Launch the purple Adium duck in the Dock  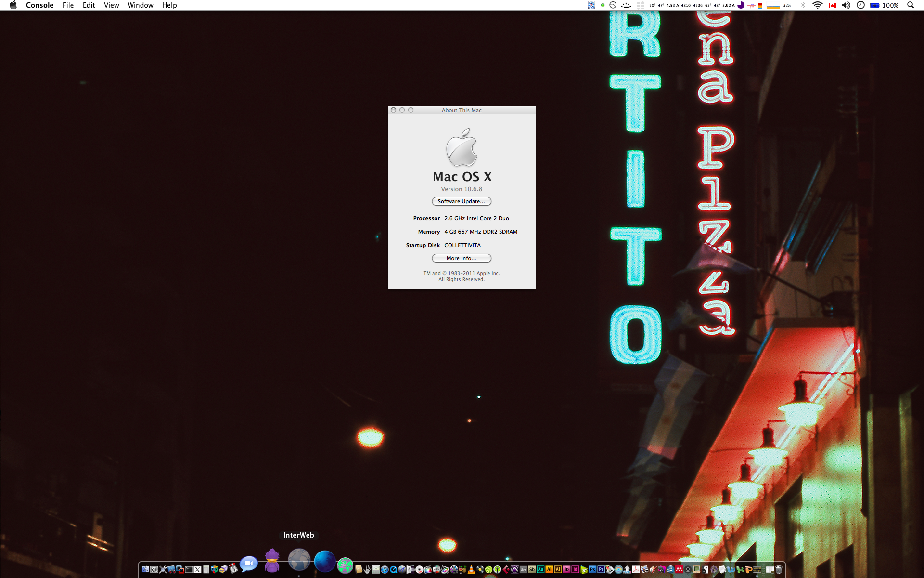pyautogui.click(x=272, y=561)
